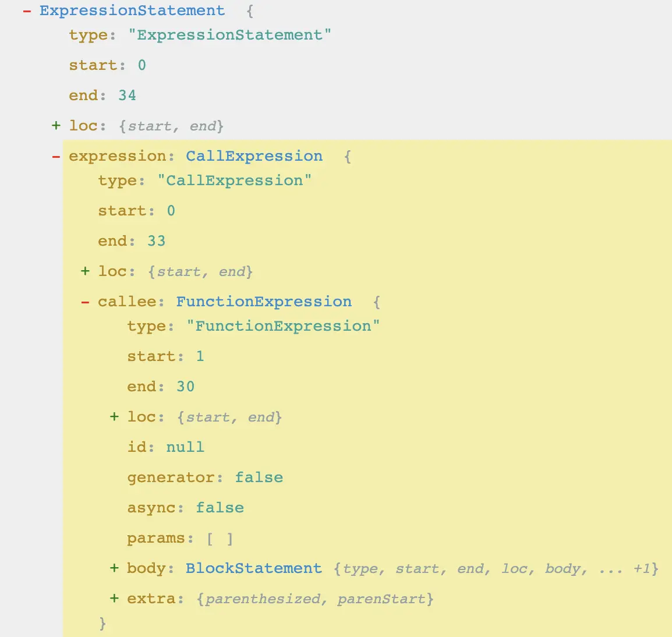Click the body key label
Image resolution: width=672 pixels, height=637 pixels.
(x=146, y=568)
